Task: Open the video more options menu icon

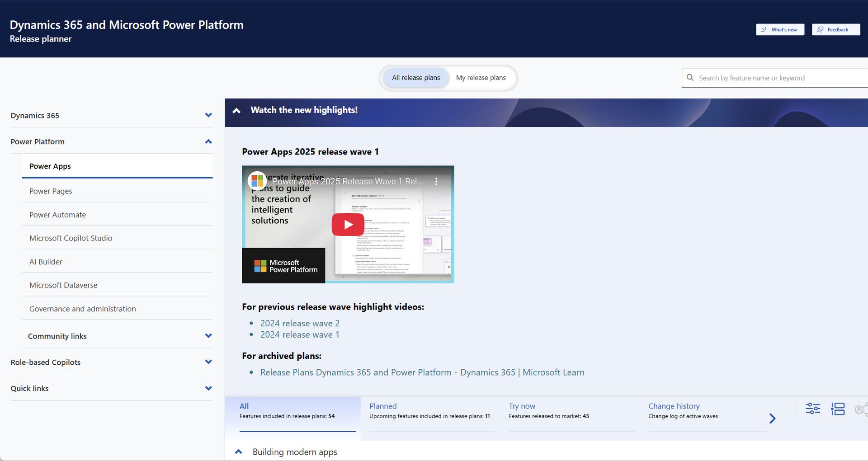Action: pos(436,182)
